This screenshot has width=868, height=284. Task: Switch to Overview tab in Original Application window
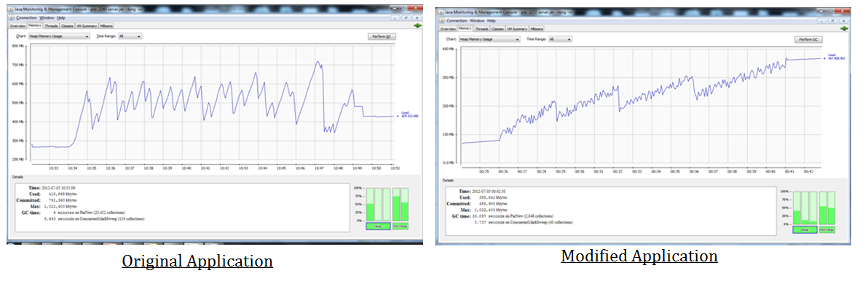click(17, 25)
